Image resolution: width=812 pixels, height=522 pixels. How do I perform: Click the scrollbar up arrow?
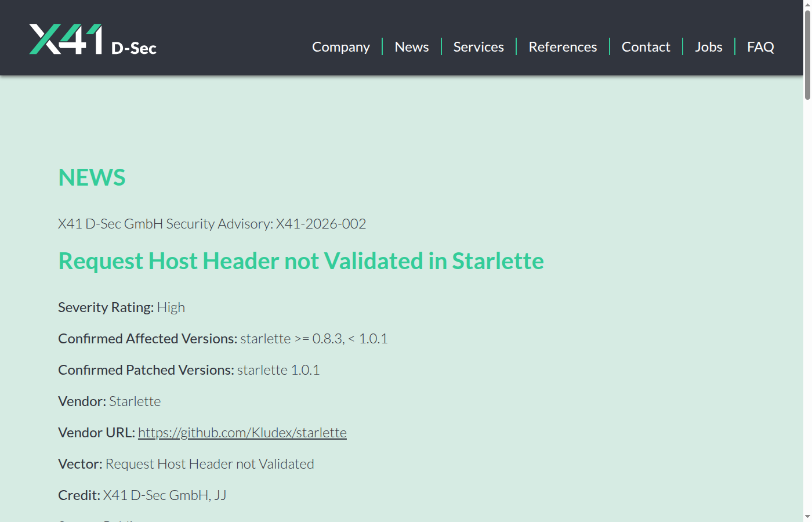(x=807, y=5)
